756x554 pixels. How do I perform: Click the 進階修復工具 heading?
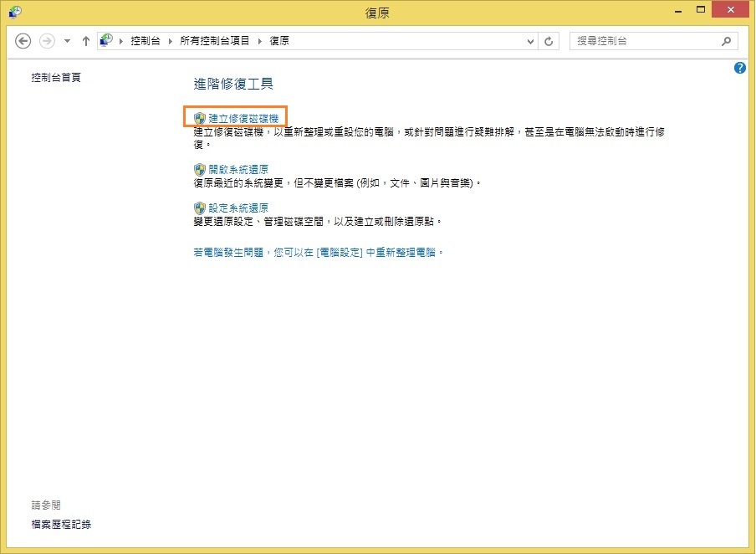[x=233, y=84]
